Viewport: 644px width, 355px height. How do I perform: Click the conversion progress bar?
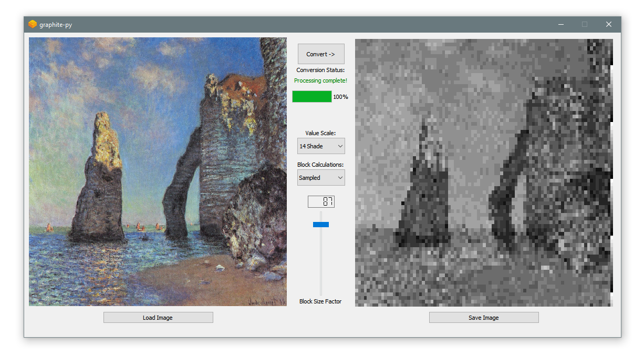coord(312,97)
